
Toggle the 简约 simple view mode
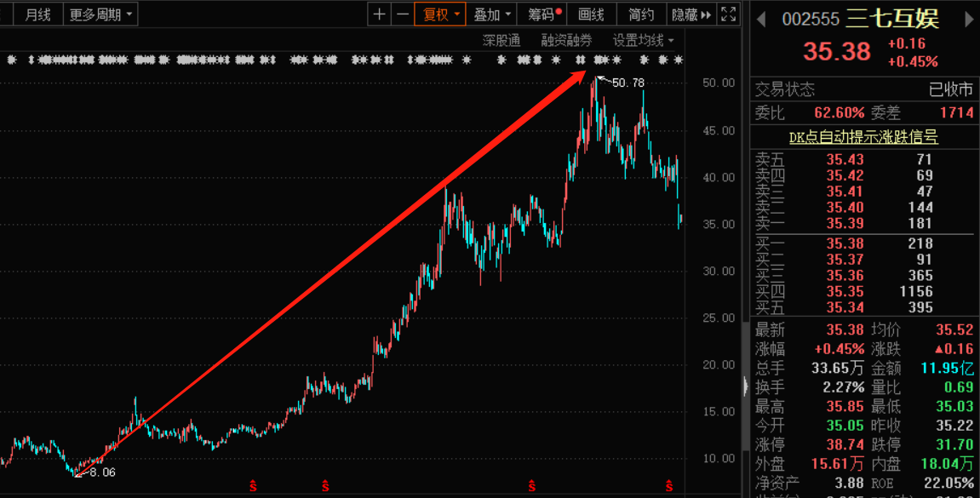(641, 14)
